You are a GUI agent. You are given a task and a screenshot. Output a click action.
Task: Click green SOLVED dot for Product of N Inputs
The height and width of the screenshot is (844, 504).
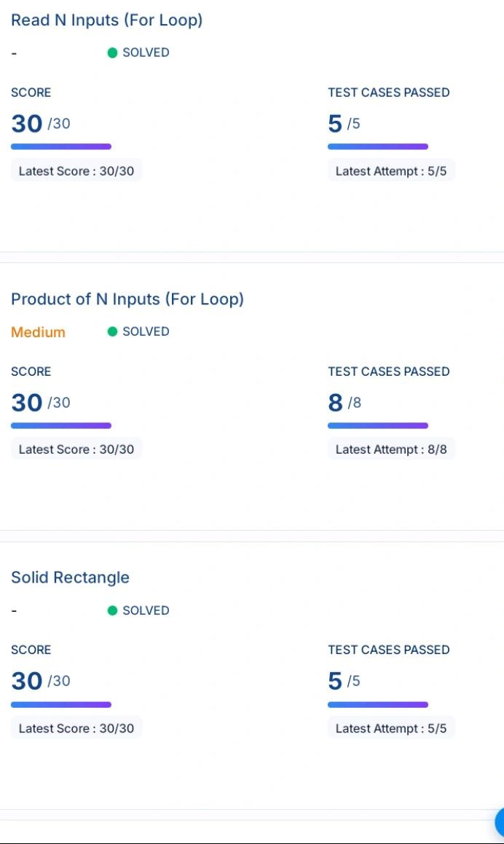(112, 331)
